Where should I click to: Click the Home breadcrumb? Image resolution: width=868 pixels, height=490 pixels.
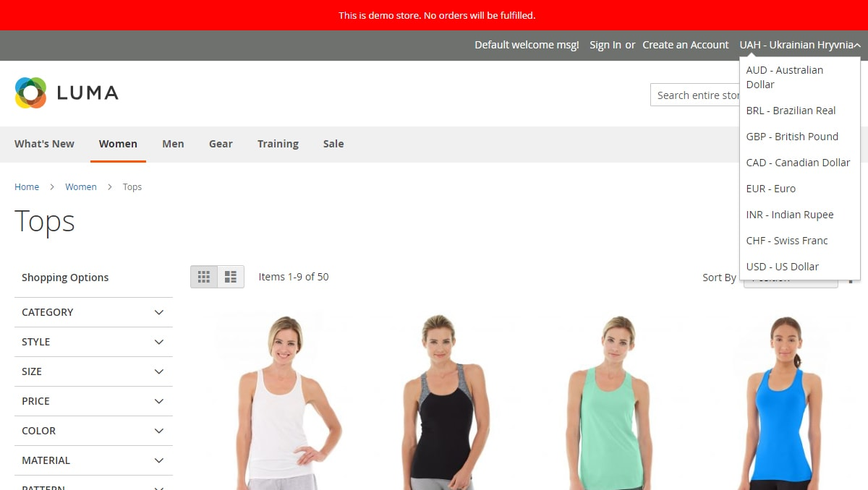point(27,186)
